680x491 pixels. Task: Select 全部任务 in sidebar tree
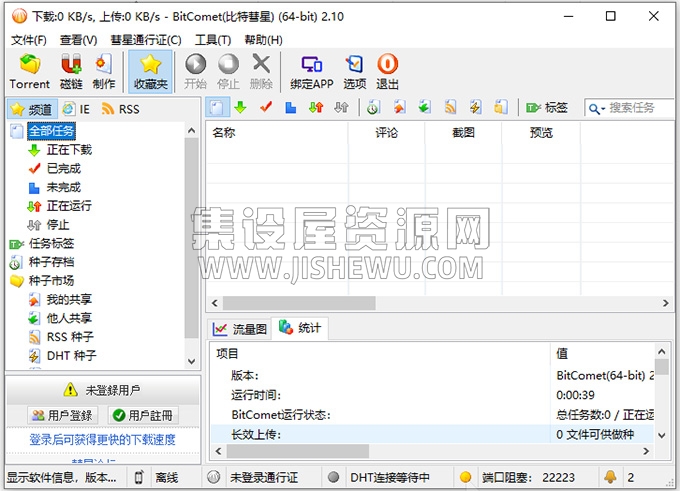pos(51,131)
